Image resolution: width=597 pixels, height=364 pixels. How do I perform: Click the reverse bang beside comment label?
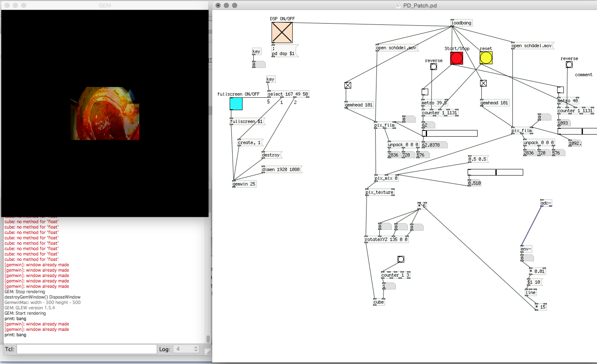[x=569, y=65]
